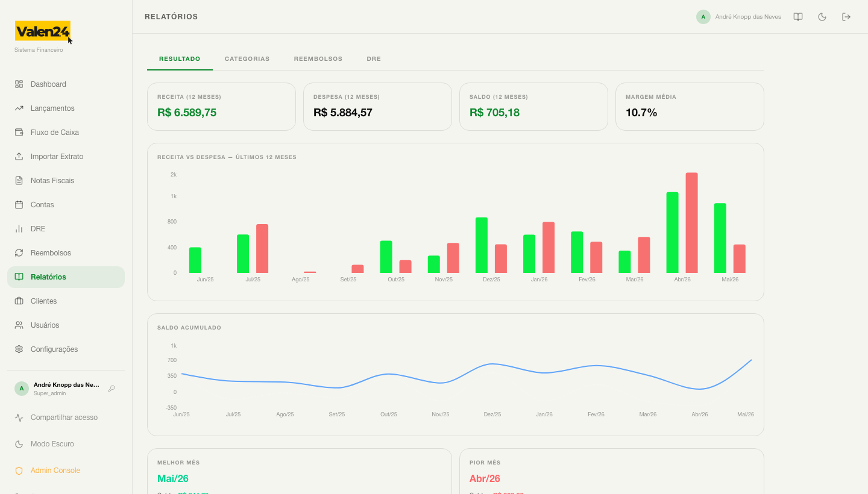Click Abr/26 red despesa bar
This screenshot has height=494, width=868.
tap(691, 223)
